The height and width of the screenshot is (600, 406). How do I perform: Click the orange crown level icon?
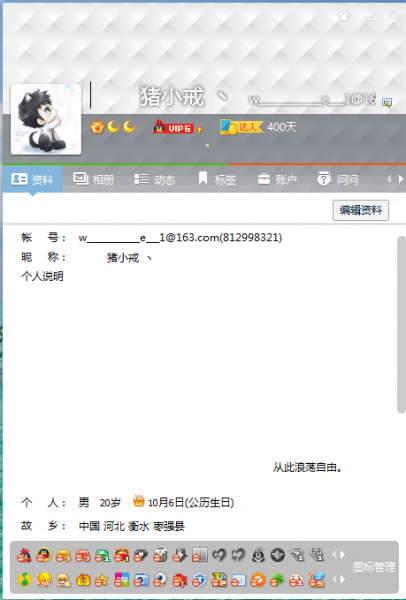point(97,127)
